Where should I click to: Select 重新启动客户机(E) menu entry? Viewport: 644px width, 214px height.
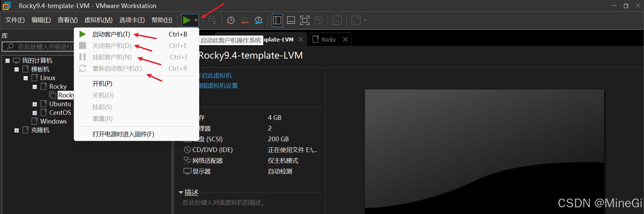136,69
